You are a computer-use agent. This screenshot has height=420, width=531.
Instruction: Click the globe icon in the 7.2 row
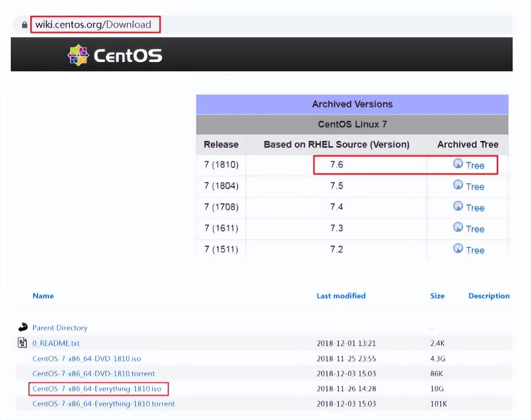(458, 248)
